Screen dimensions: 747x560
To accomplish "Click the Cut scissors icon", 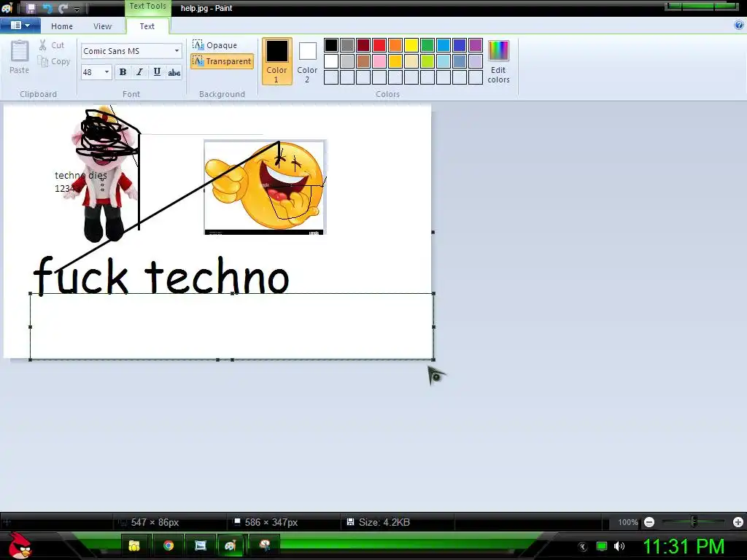I will [x=43, y=44].
